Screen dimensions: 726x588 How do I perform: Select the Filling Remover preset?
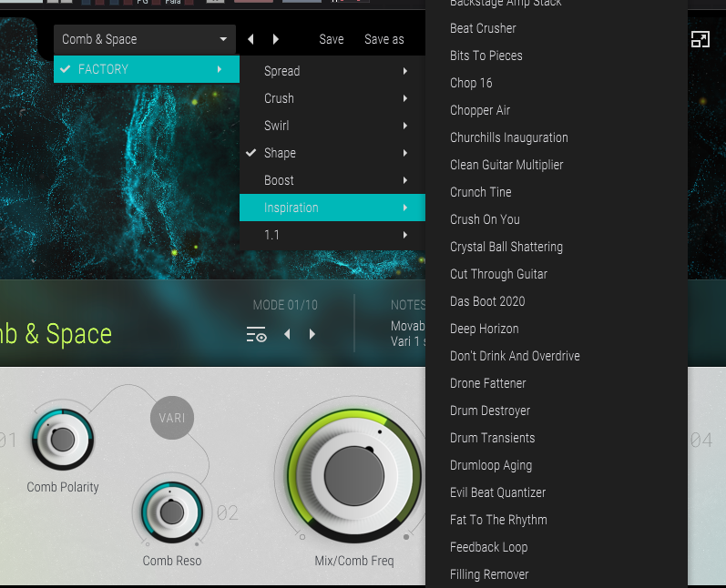(557, 574)
